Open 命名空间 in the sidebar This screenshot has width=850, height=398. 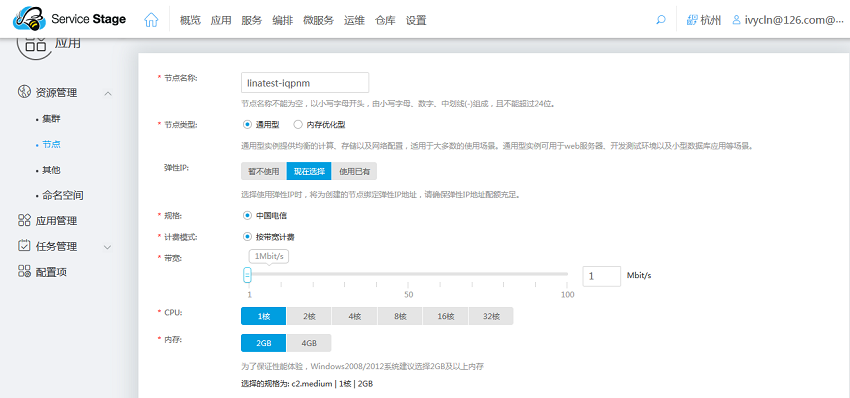[63, 195]
